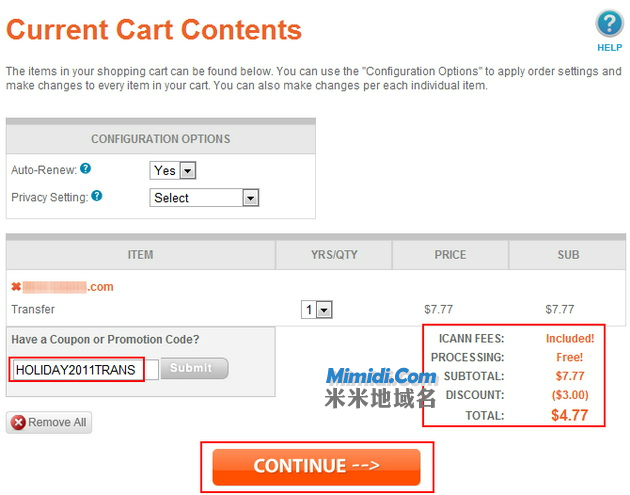
Task: Open the years quantity dropdown for Transfer
Action: (x=317, y=310)
